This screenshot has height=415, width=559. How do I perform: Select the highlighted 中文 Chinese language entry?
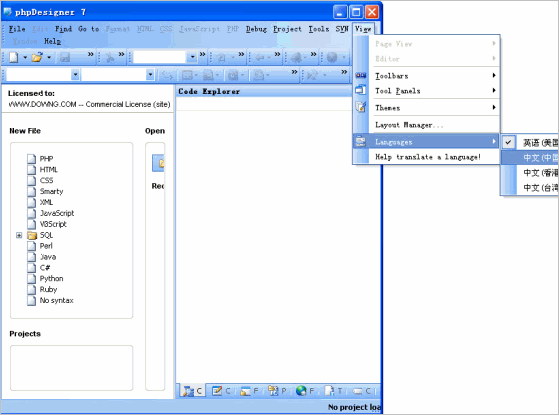pyautogui.click(x=530, y=158)
